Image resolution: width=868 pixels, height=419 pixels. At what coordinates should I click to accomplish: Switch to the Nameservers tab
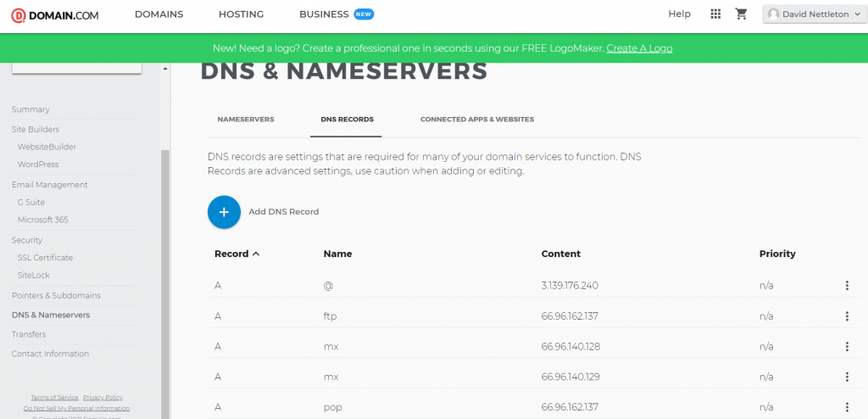(246, 120)
